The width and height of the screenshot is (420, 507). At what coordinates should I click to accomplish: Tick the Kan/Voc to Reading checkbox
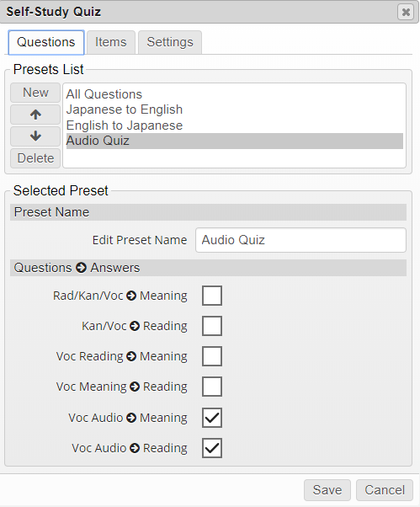tap(212, 326)
